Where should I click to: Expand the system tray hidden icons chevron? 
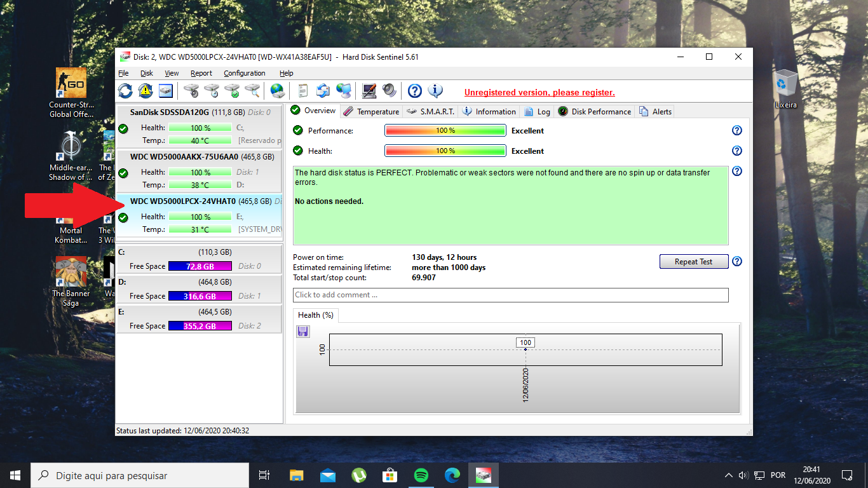[729, 475]
